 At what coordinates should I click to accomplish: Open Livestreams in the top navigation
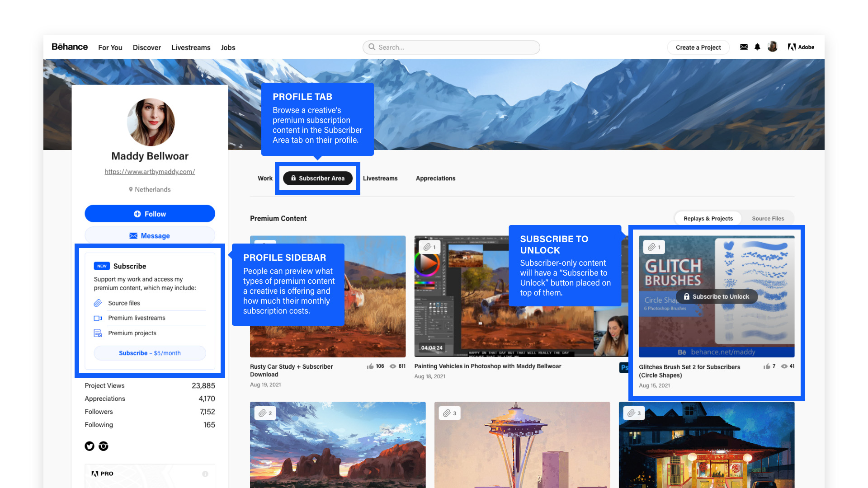click(191, 47)
